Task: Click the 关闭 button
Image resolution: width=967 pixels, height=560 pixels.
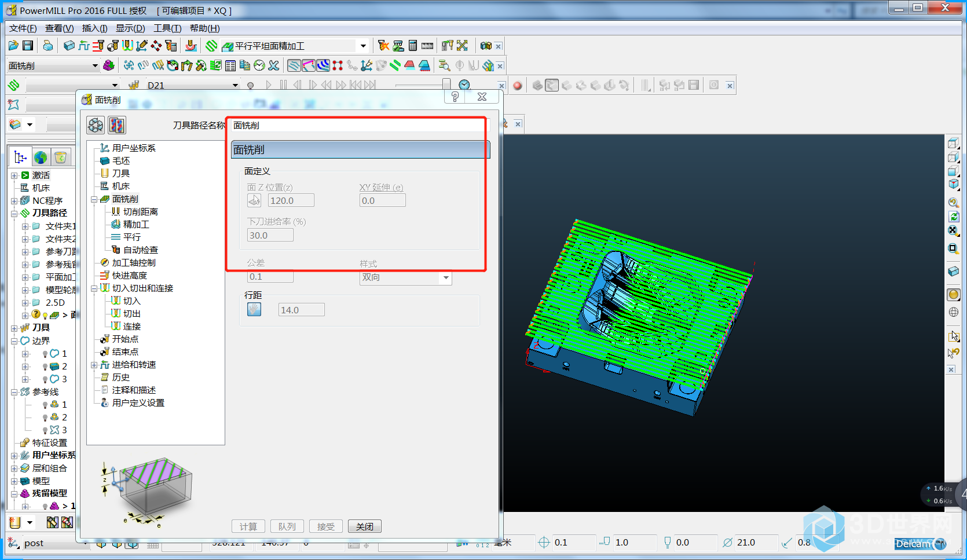Action: (x=365, y=526)
